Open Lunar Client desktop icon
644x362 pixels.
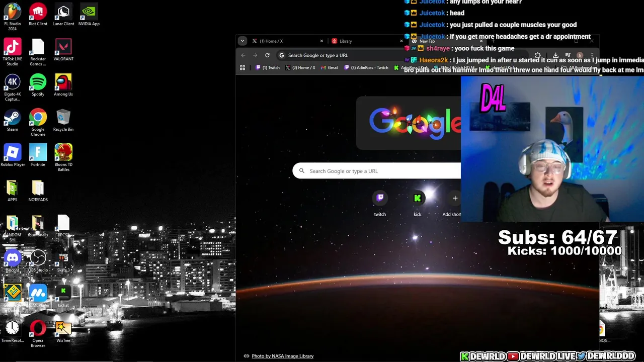[x=63, y=15]
